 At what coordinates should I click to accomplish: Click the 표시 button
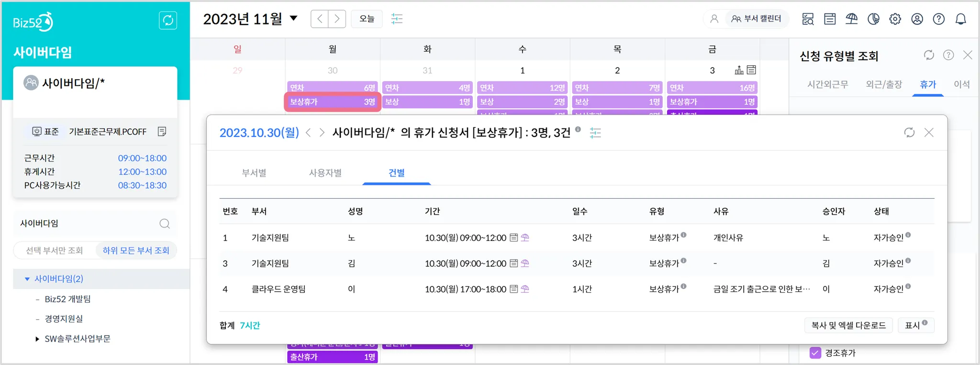[916, 325]
